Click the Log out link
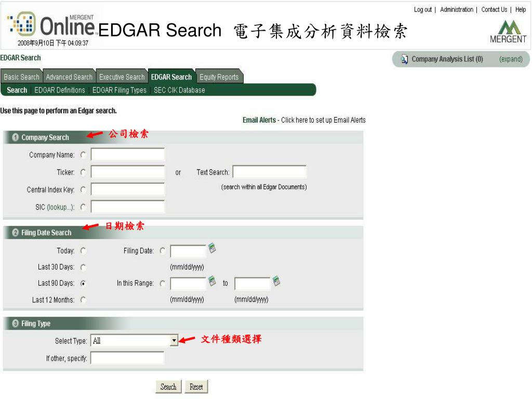 423,9
